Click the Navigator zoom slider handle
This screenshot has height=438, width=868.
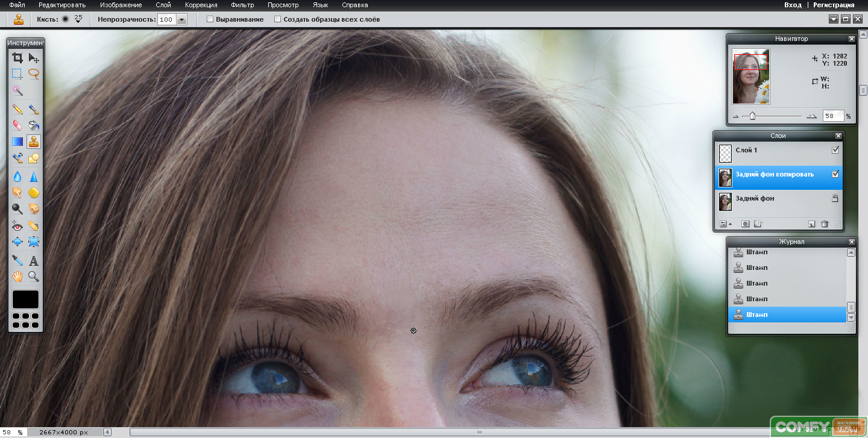tap(752, 116)
